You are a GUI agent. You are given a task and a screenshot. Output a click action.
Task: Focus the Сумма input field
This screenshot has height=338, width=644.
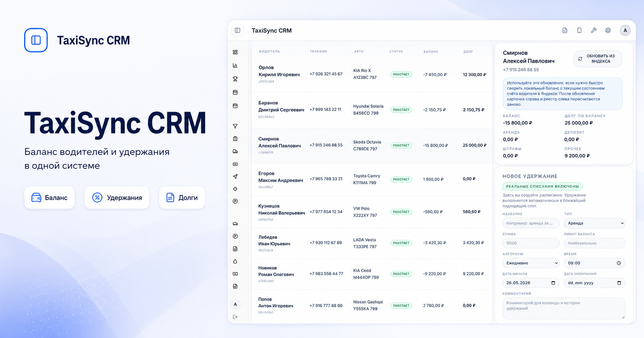[531, 243]
